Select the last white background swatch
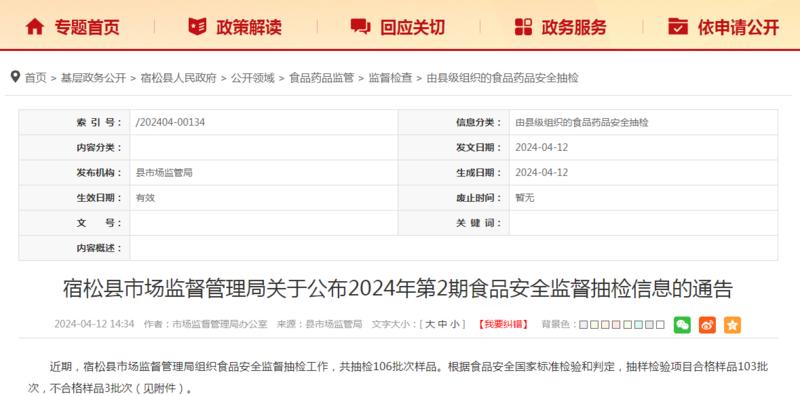The height and width of the screenshot is (396, 800). [x=660, y=325]
